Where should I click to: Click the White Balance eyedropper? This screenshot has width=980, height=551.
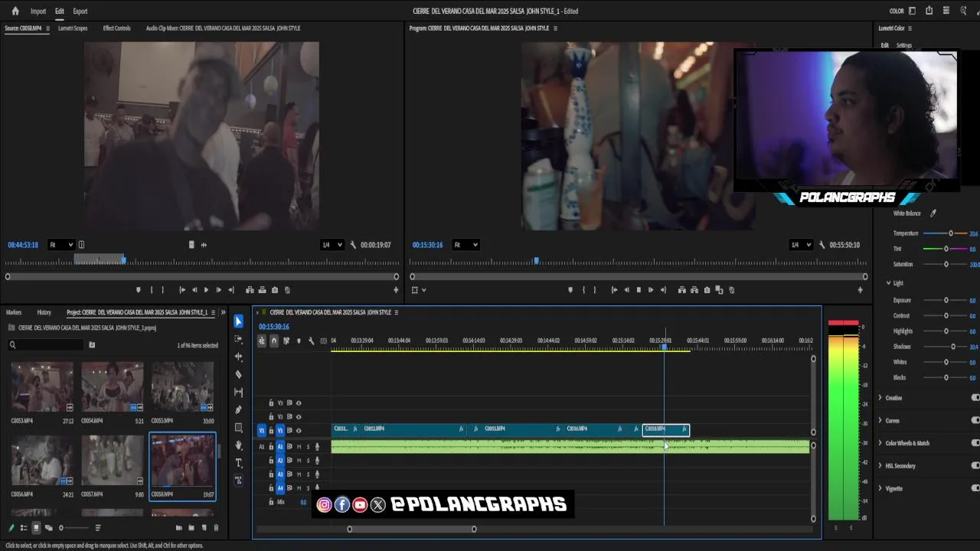tap(933, 214)
